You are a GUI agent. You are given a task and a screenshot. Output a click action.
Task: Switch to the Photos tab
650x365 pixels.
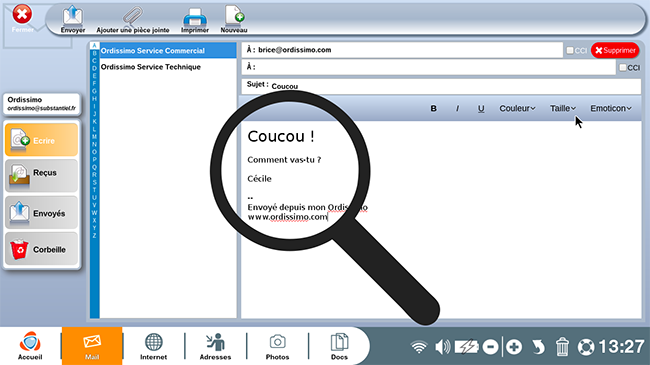coord(277,346)
